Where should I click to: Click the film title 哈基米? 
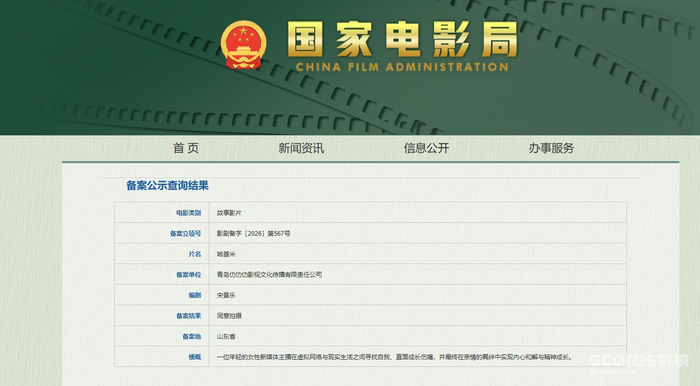(x=226, y=254)
